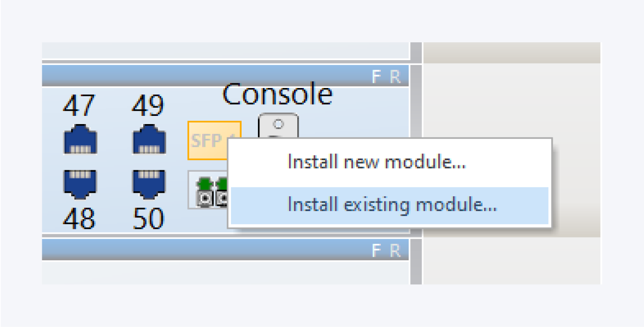644x327 pixels.
Task: Click the "47" port number label
Action: pos(79,106)
